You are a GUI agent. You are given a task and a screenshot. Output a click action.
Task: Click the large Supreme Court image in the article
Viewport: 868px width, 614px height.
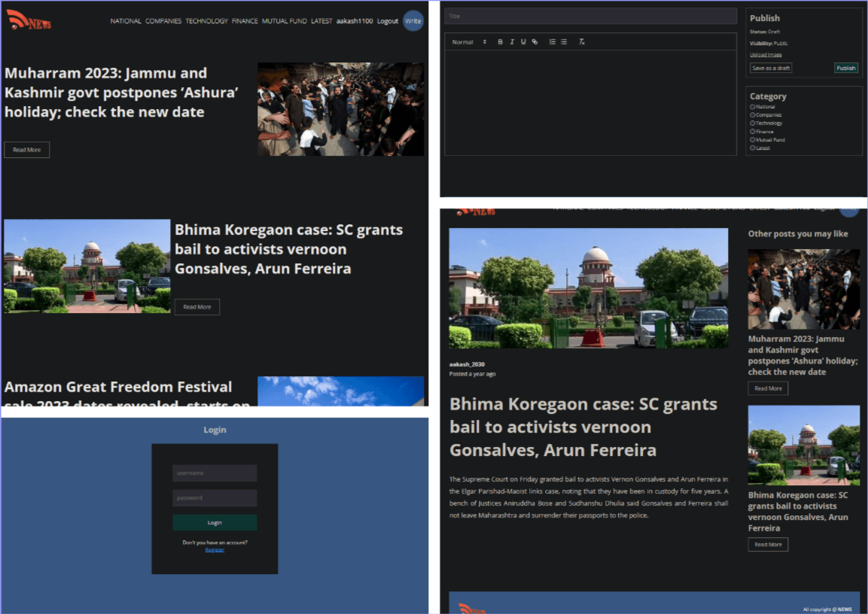pos(589,288)
